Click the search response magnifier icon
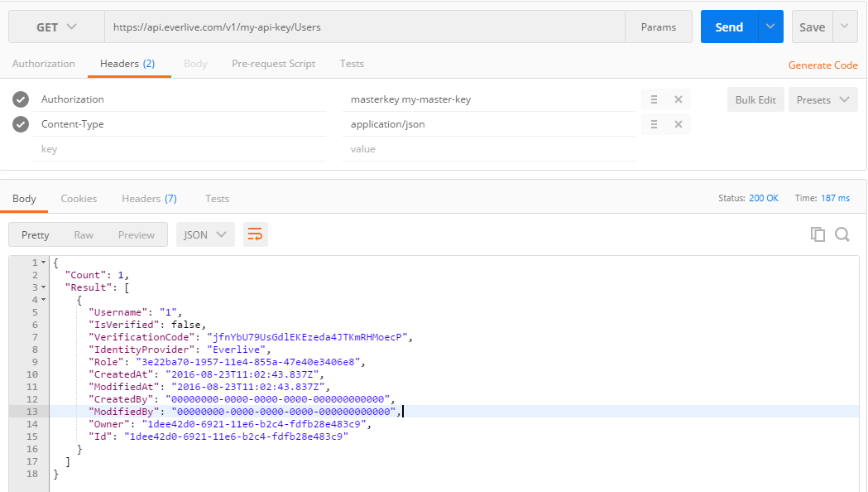This screenshot has height=492, width=868. click(x=842, y=234)
